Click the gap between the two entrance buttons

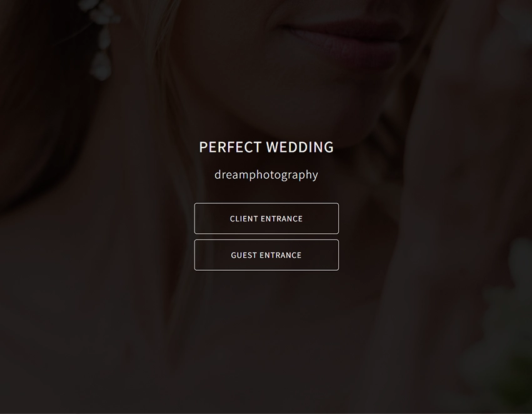pyautogui.click(x=266, y=236)
